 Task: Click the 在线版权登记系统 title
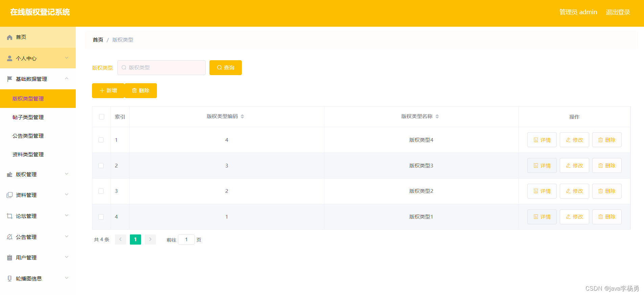(40, 12)
